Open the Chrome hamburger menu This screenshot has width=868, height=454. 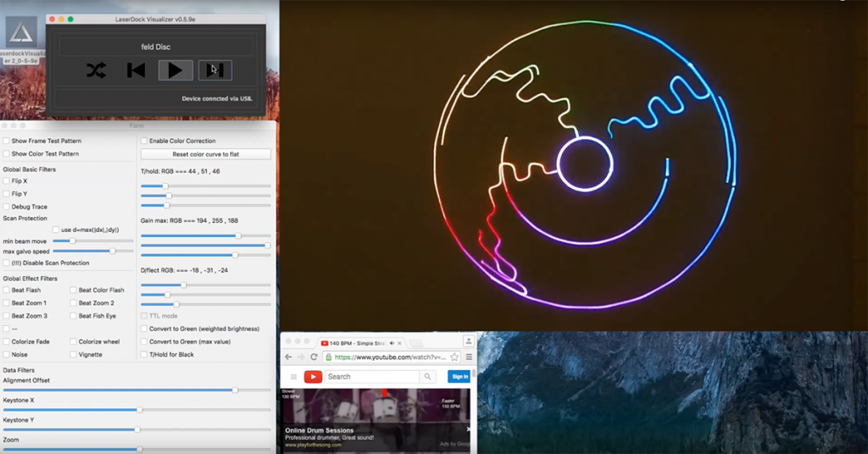tap(468, 357)
